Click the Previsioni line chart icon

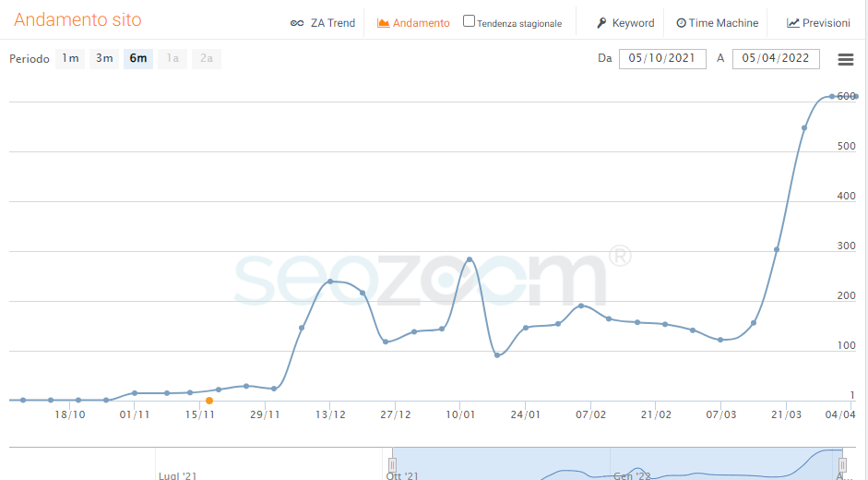pos(792,23)
